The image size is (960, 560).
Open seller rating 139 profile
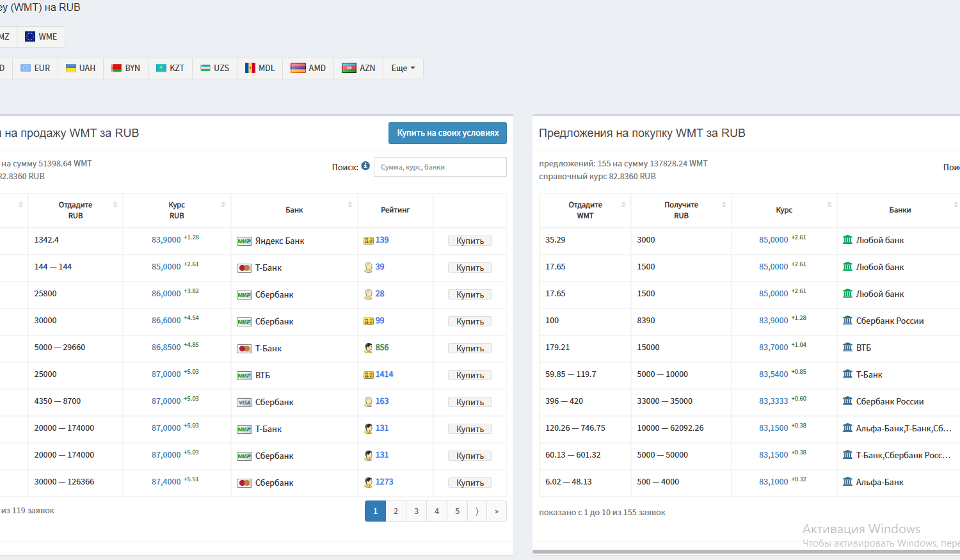click(382, 240)
